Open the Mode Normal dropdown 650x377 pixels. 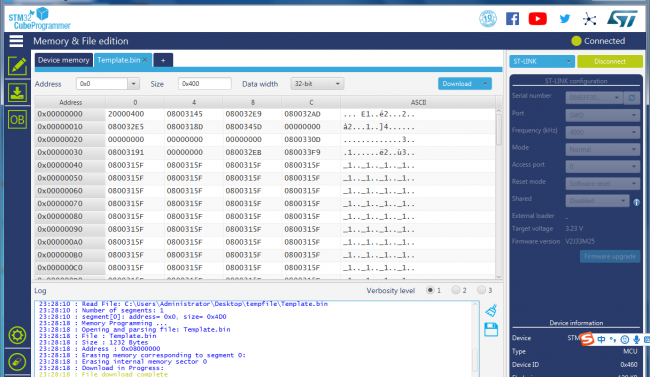602,149
